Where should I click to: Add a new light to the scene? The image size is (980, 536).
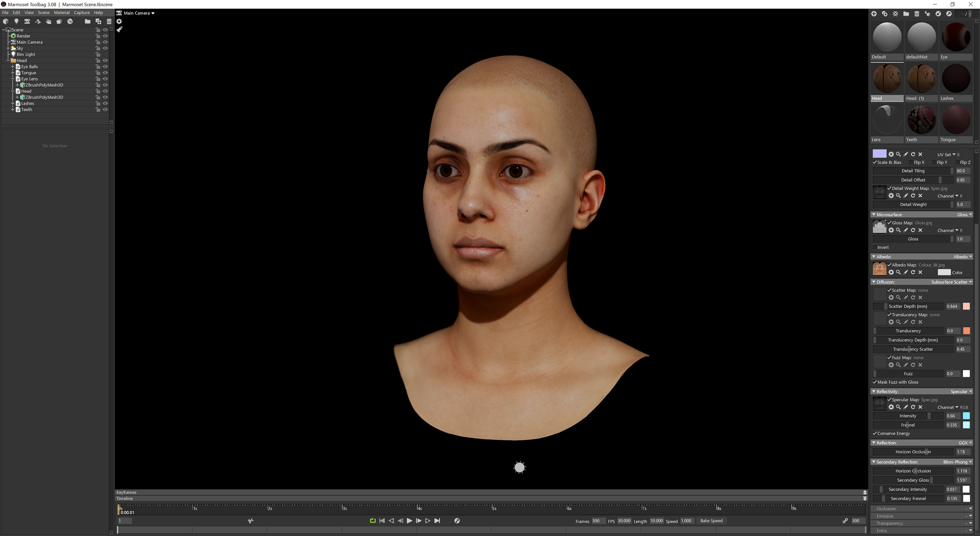(16, 22)
